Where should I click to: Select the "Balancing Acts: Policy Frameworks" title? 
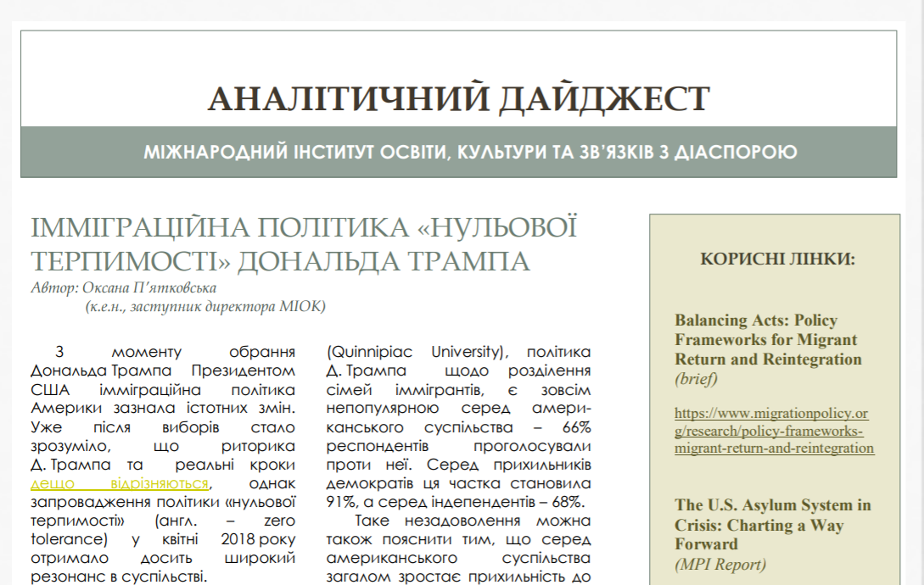[x=766, y=339]
